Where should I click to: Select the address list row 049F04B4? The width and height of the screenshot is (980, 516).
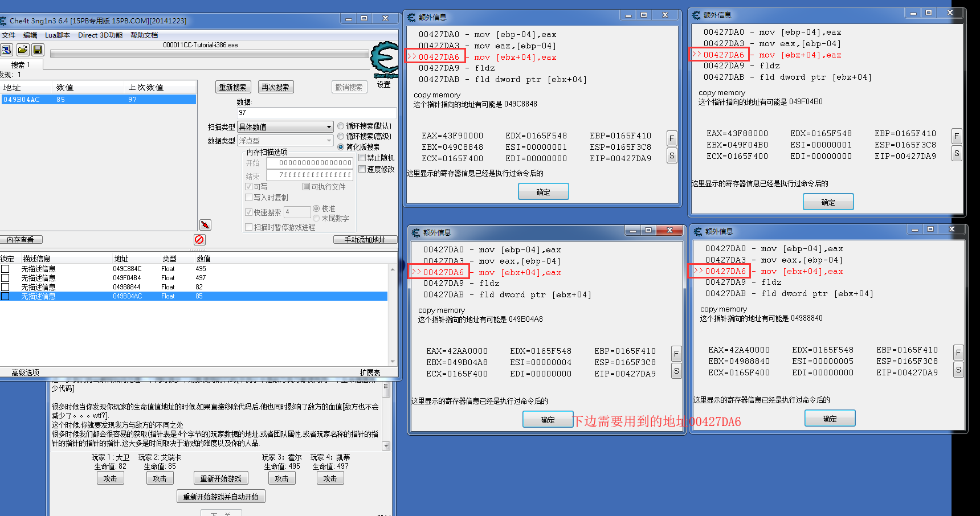coord(194,278)
